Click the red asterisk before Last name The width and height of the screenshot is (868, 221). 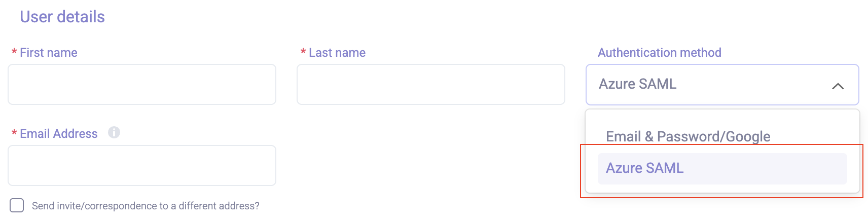(x=303, y=53)
